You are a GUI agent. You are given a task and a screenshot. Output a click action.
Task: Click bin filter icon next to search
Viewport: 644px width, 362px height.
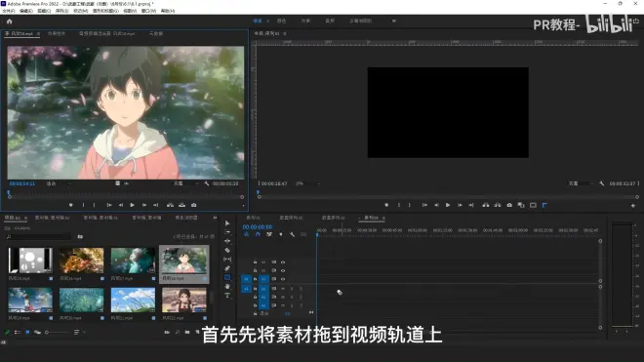tap(80, 237)
